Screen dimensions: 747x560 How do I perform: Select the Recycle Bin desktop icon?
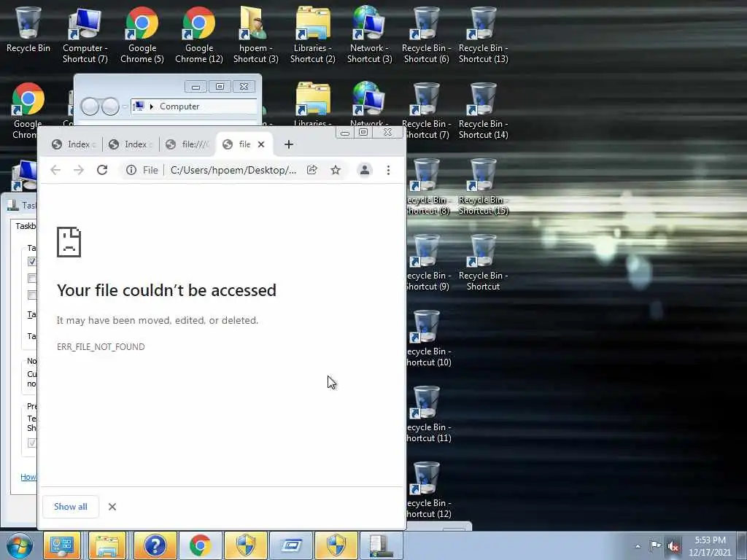coord(28,29)
